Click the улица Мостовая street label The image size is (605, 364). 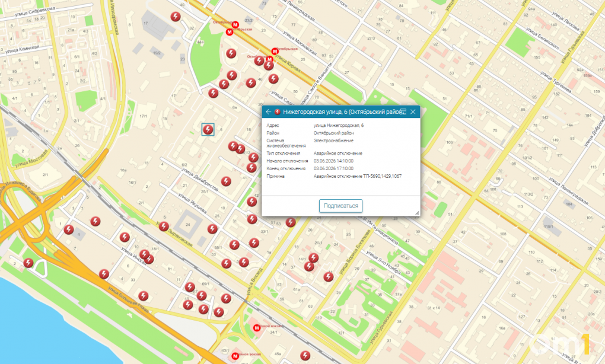32,158
